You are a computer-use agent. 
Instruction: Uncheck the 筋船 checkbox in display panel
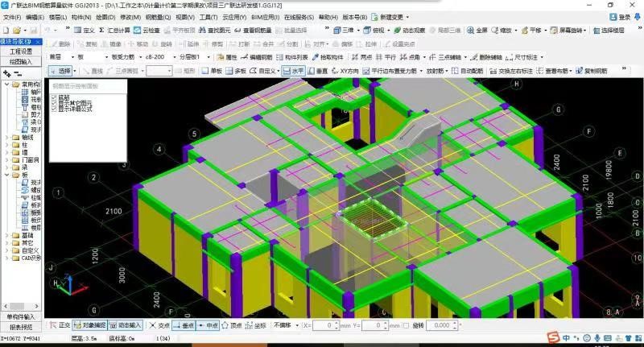click(54, 97)
